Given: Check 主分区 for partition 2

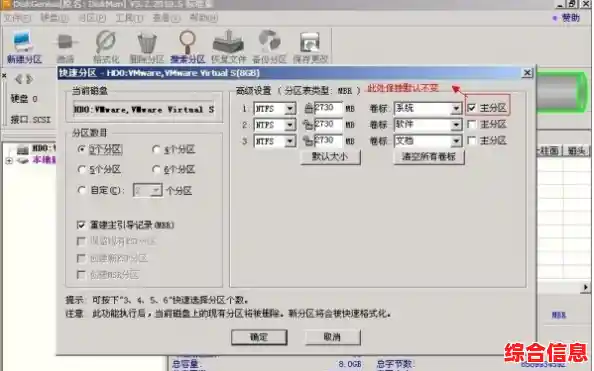Looking at the screenshot, I should pyautogui.click(x=472, y=124).
